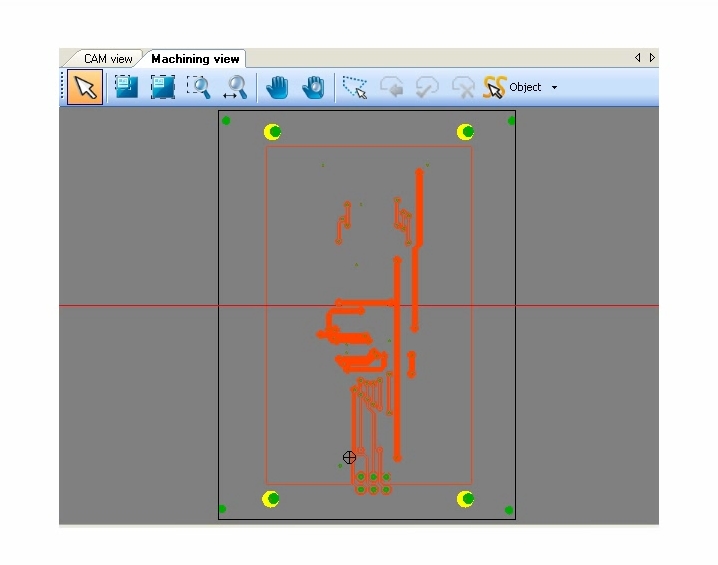
Task: Switch to the CAM view tab
Action: click(x=108, y=59)
